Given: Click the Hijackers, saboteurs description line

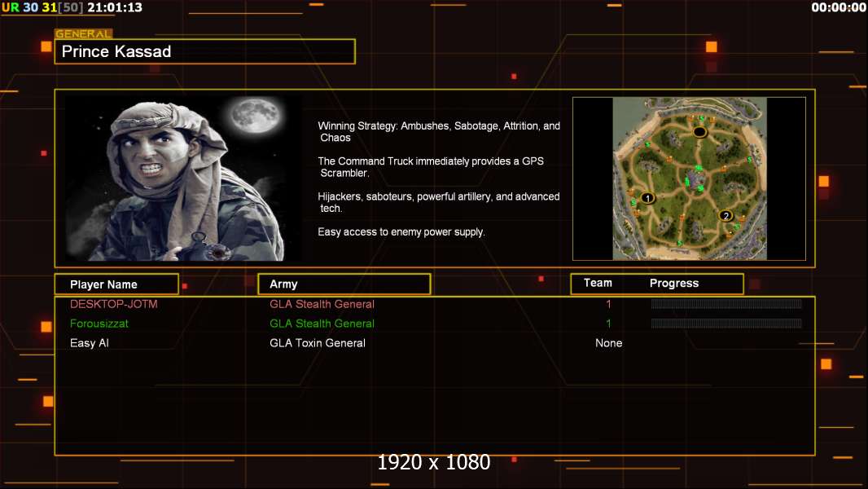Looking at the screenshot, I should point(438,202).
